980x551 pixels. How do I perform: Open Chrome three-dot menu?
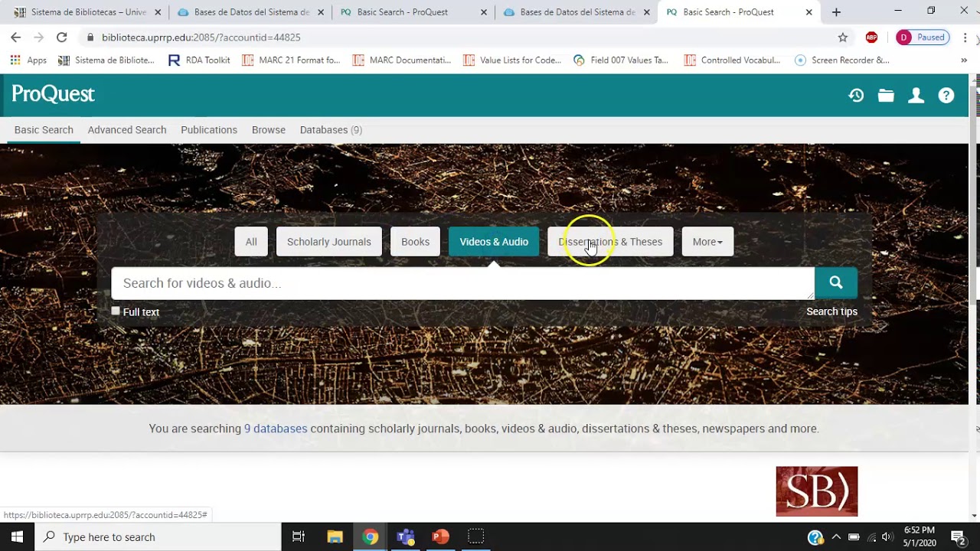(x=965, y=37)
